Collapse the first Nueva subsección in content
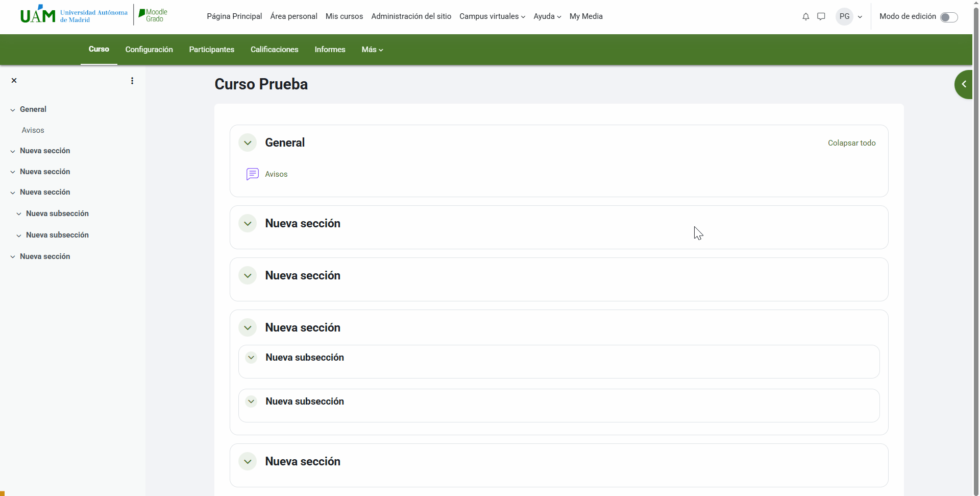Image resolution: width=980 pixels, height=496 pixels. click(x=251, y=358)
